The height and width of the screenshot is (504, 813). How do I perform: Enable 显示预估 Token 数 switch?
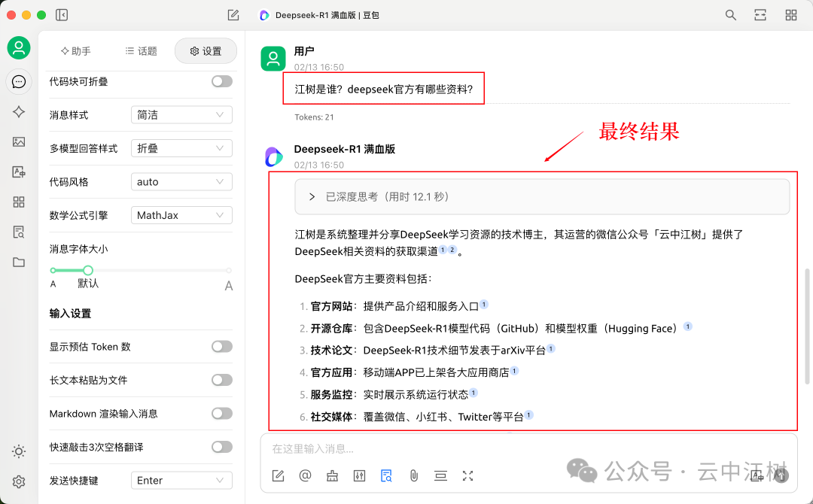tap(222, 347)
